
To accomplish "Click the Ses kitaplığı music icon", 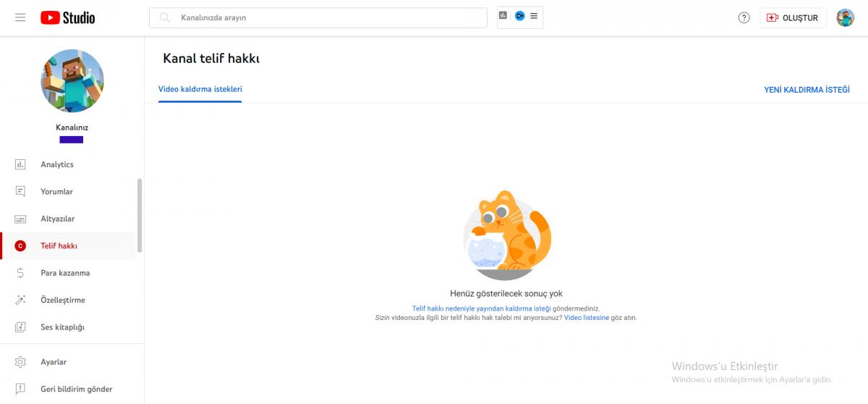I will pos(20,327).
